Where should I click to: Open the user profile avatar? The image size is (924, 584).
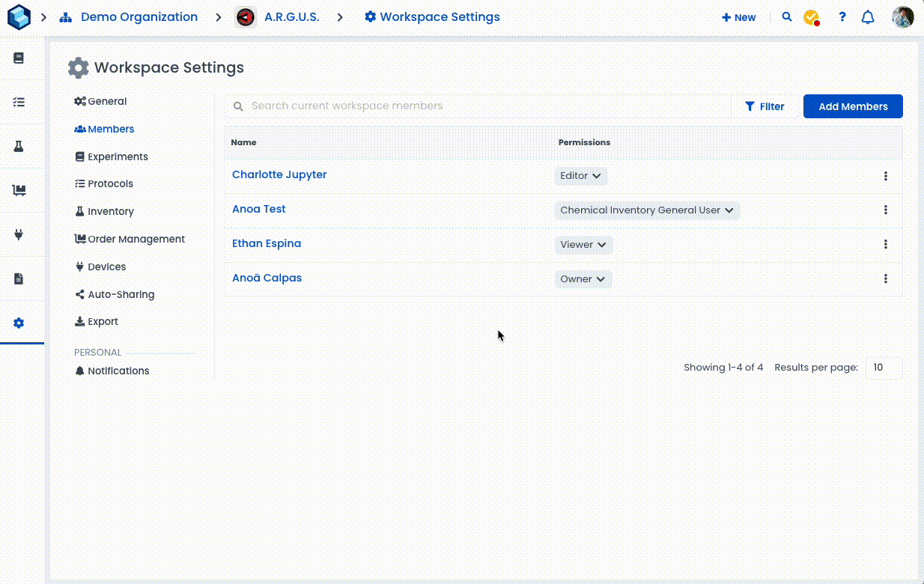tap(903, 17)
